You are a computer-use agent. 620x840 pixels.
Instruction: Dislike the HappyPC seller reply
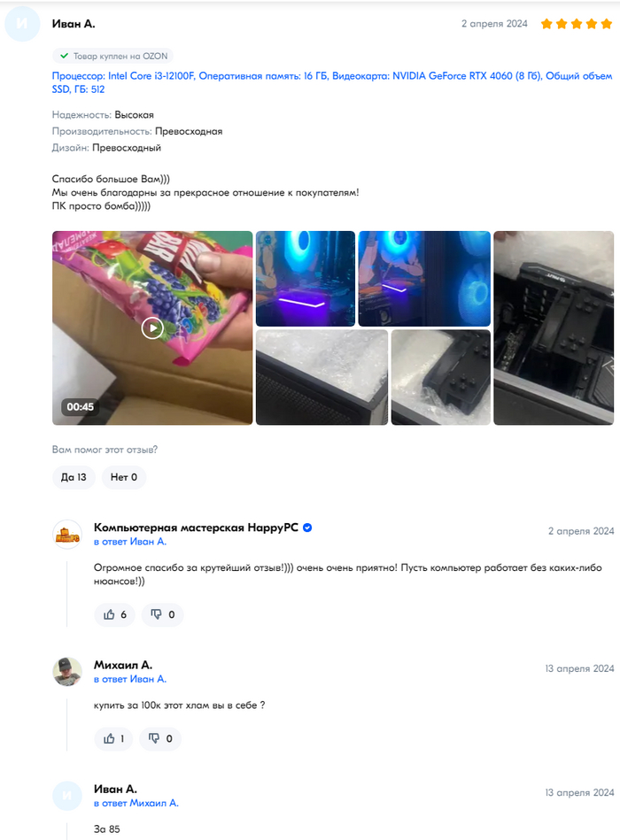[x=162, y=614]
